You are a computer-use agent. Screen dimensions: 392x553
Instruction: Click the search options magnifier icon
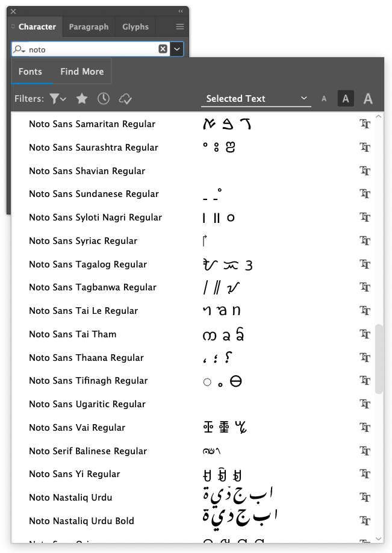coord(19,49)
